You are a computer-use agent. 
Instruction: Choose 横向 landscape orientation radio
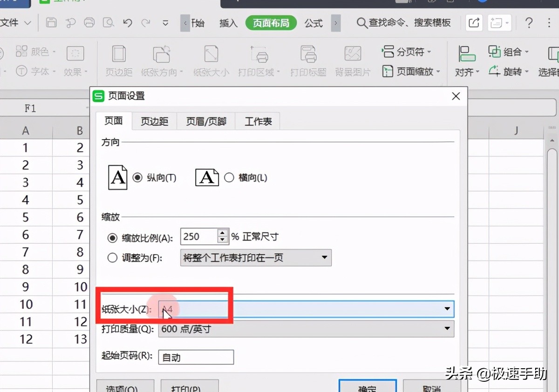(229, 177)
